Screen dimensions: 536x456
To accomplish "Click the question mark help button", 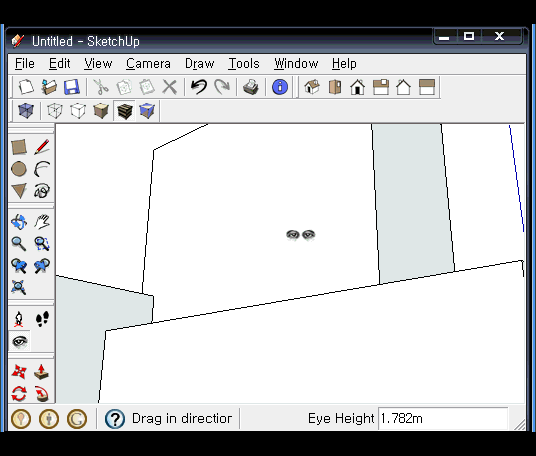I will tap(115, 419).
